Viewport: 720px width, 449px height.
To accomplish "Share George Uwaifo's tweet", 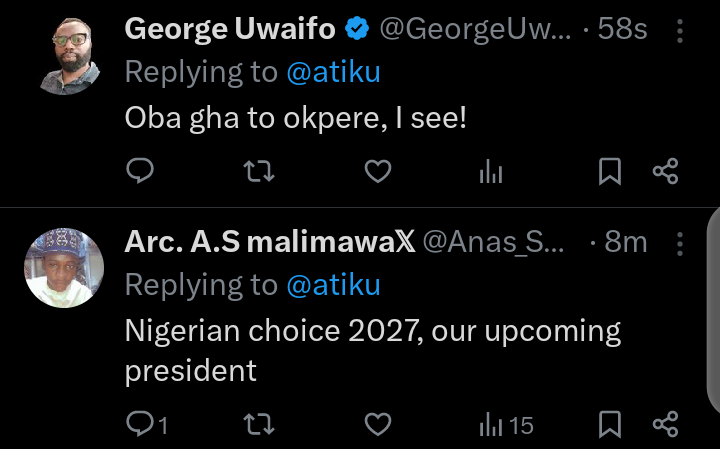I will (x=666, y=172).
